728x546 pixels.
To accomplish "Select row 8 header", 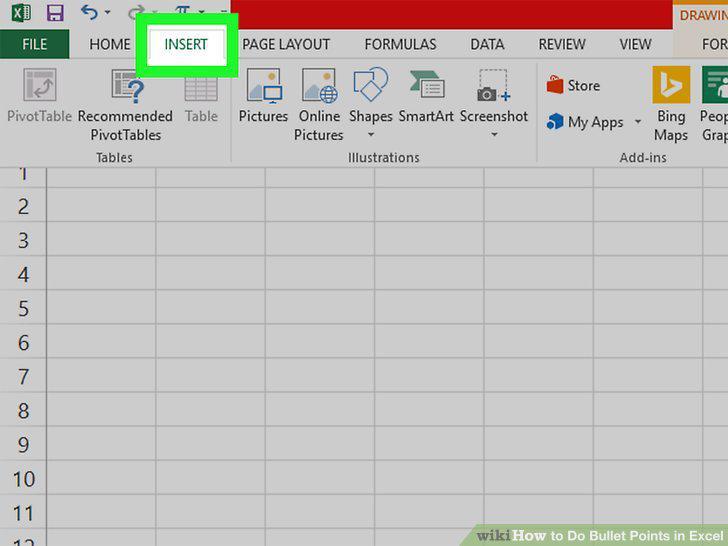I will (x=23, y=410).
